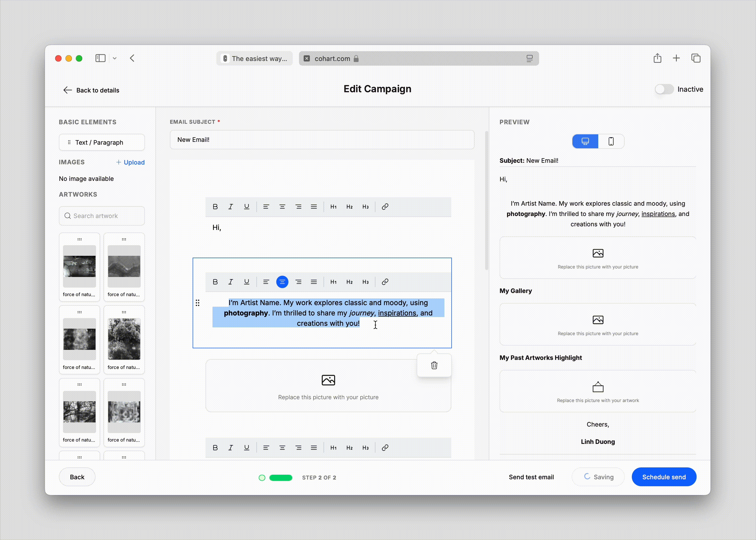
Task: Insert link from selected paragraph toolbar
Action: coord(385,282)
